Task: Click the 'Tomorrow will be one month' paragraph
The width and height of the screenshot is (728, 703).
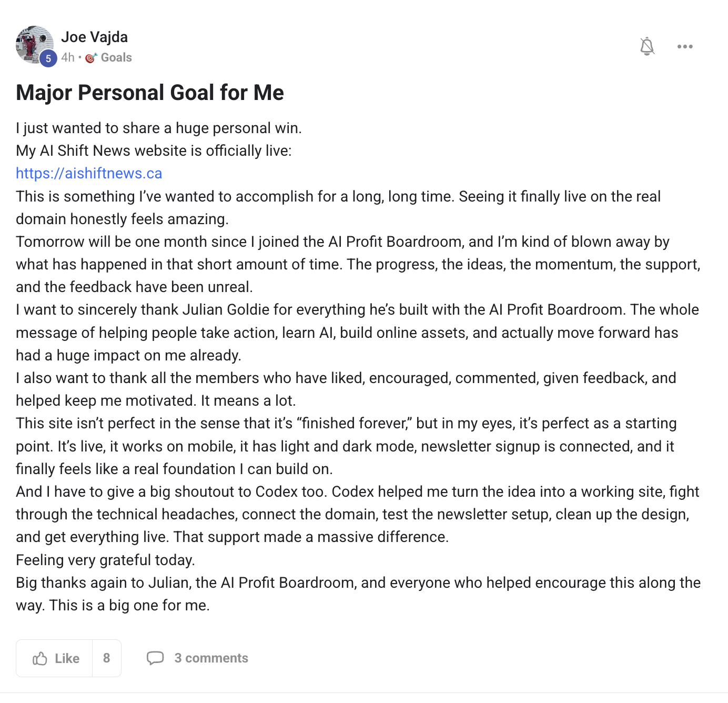Action: coord(358,264)
